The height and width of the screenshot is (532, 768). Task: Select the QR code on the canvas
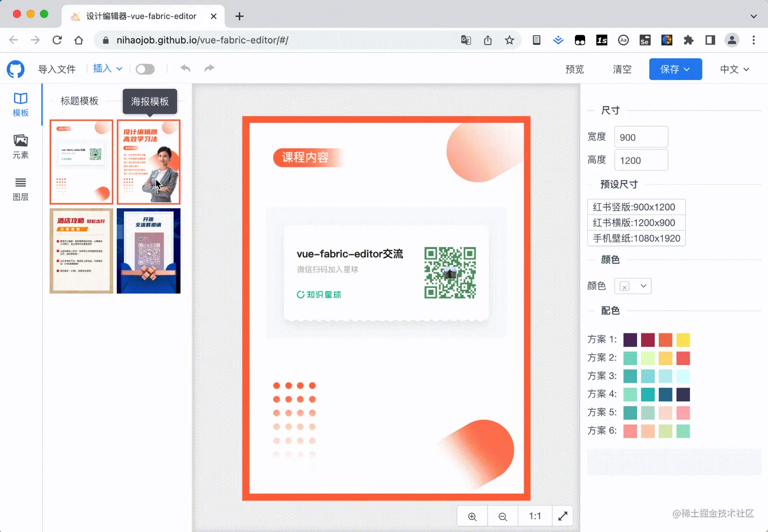pyautogui.click(x=450, y=273)
